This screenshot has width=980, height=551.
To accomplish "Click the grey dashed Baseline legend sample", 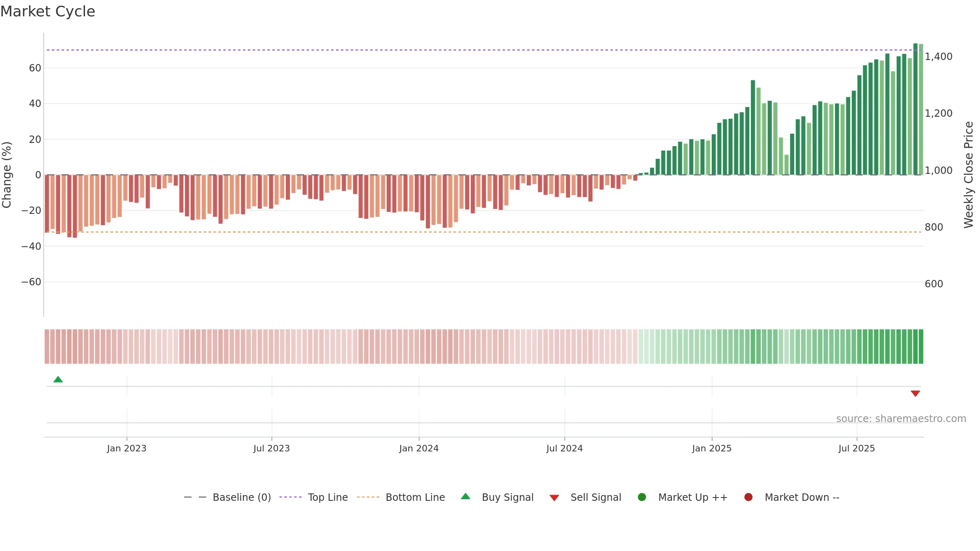I will pos(195,497).
